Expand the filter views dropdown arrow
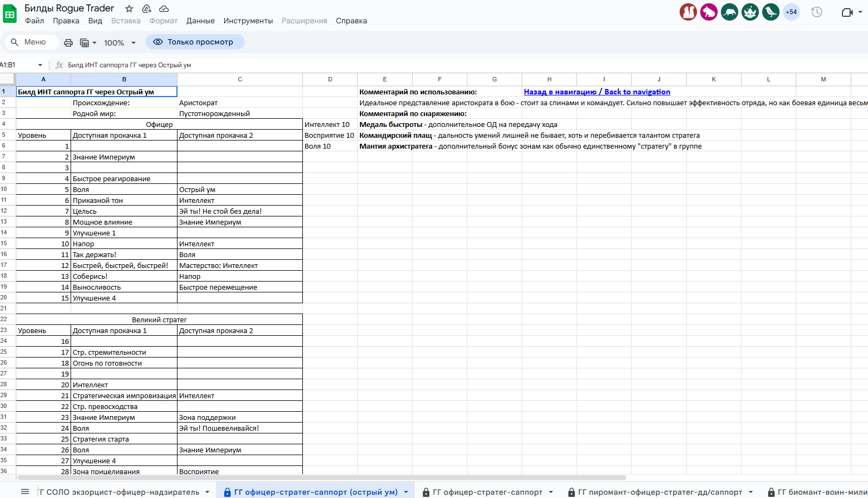Viewport: 868px width, 498px height. tap(94, 43)
